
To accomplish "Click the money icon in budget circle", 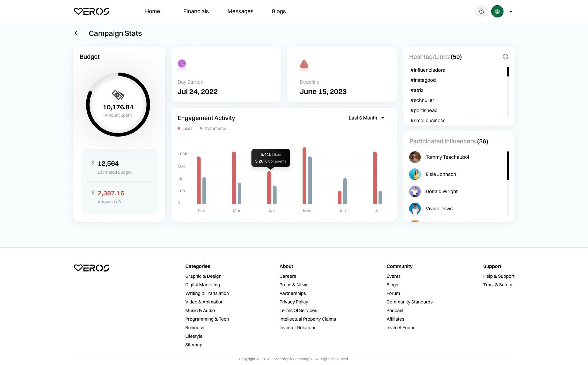I will (118, 95).
